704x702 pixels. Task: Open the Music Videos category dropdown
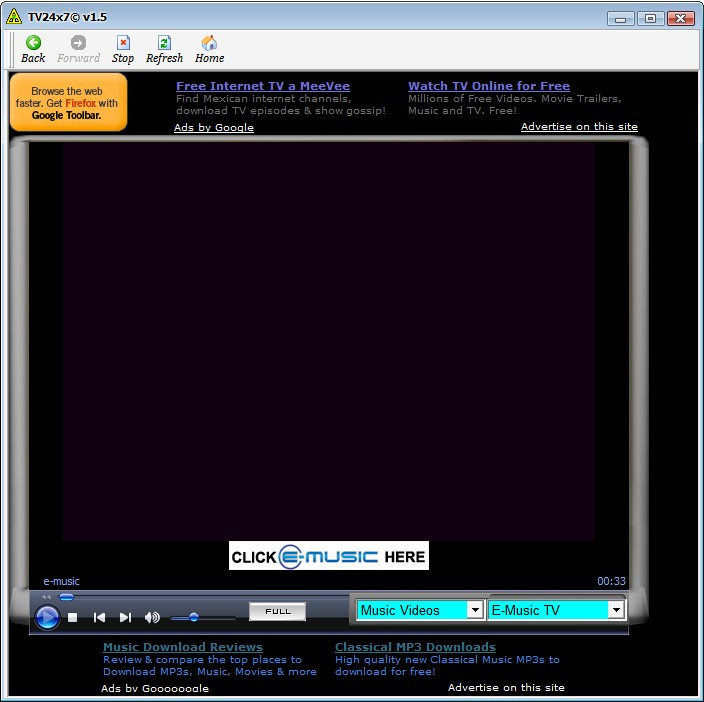(x=420, y=610)
